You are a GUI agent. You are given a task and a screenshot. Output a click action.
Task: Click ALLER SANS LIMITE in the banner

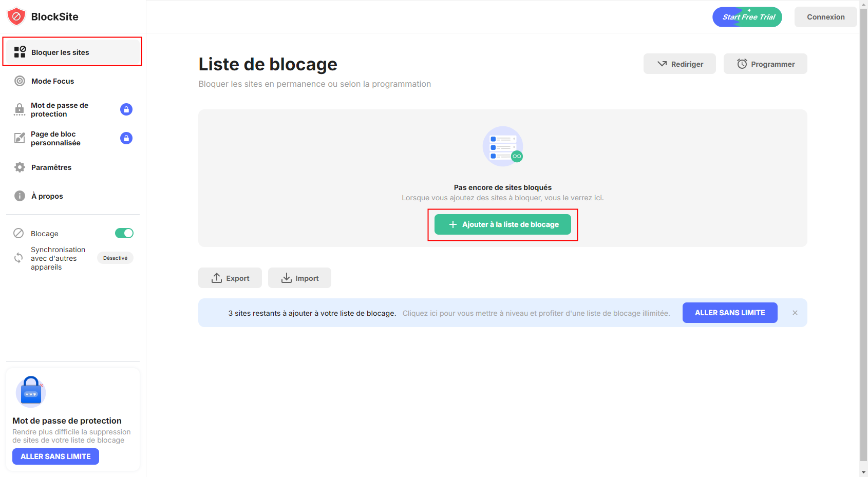(730, 313)
